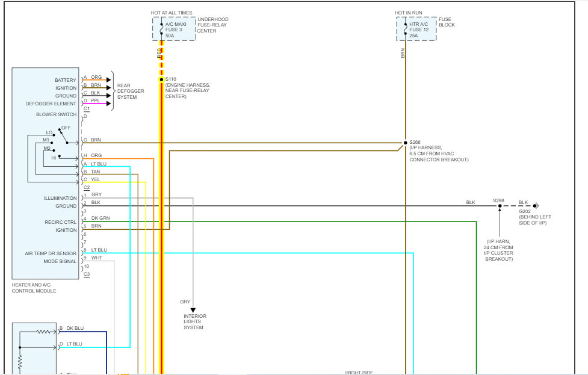Click the HOT AT ALL TIMES label
588x375 pixels.
click(x=172, y=13)
